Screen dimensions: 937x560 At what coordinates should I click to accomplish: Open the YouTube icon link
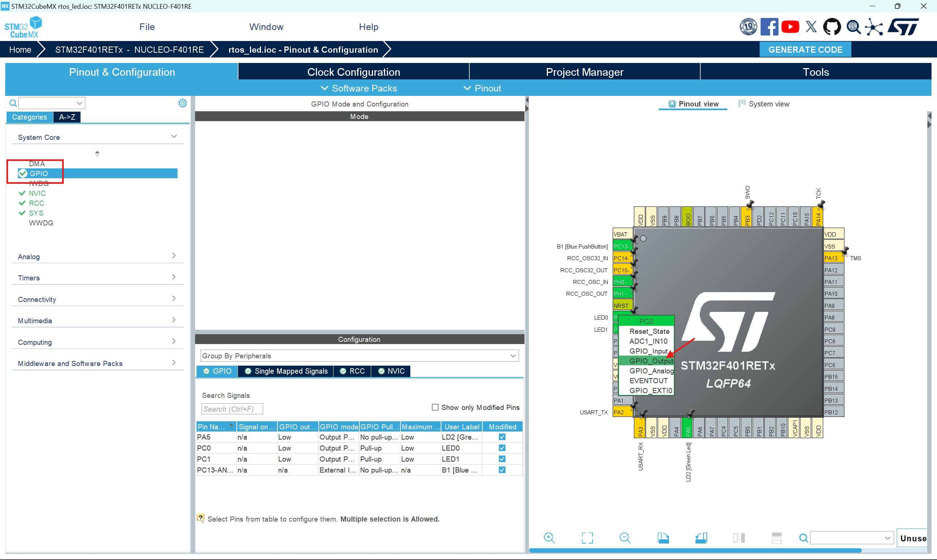pyautogui.click(x=790, y=27)
